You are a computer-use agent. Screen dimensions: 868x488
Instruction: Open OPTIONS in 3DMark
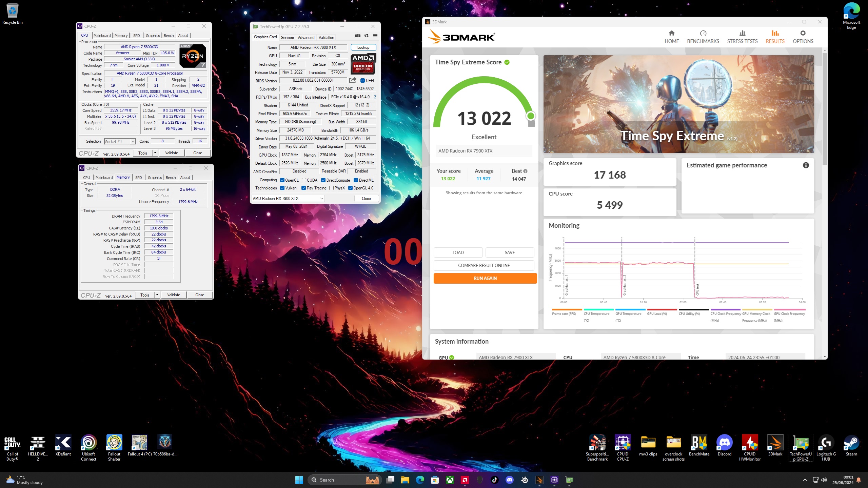[803, 37]
